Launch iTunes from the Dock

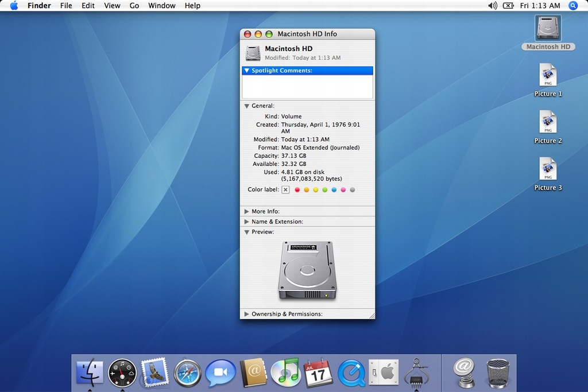pos(286,372)
